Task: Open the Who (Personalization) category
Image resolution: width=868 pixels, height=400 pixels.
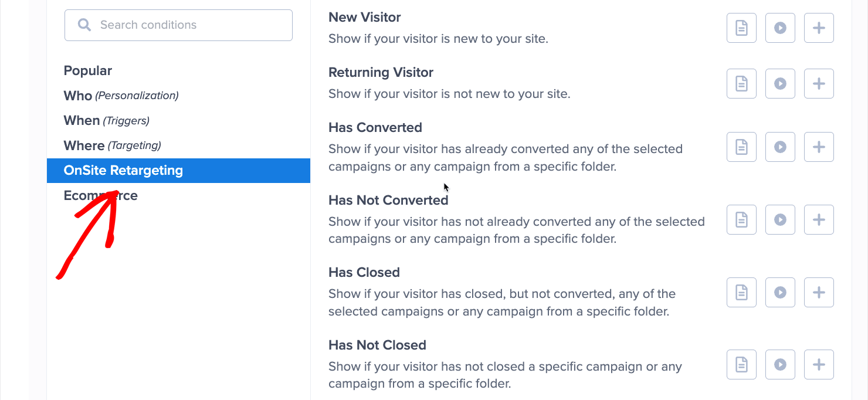Action: (120, 96)
